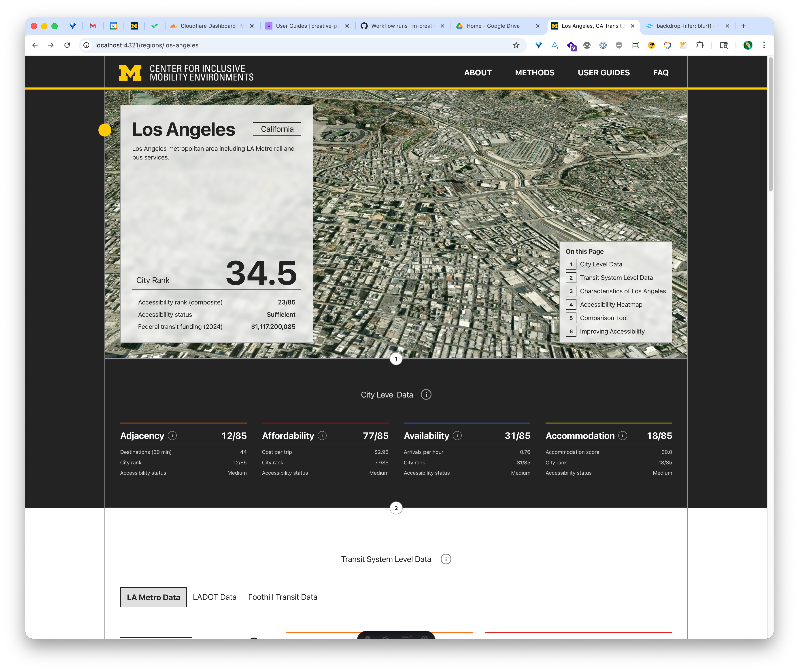Image resolution: width=799 pixels, height=672 pixels.
Task: Open the City Level Data info icon
Action: point(426,394)
